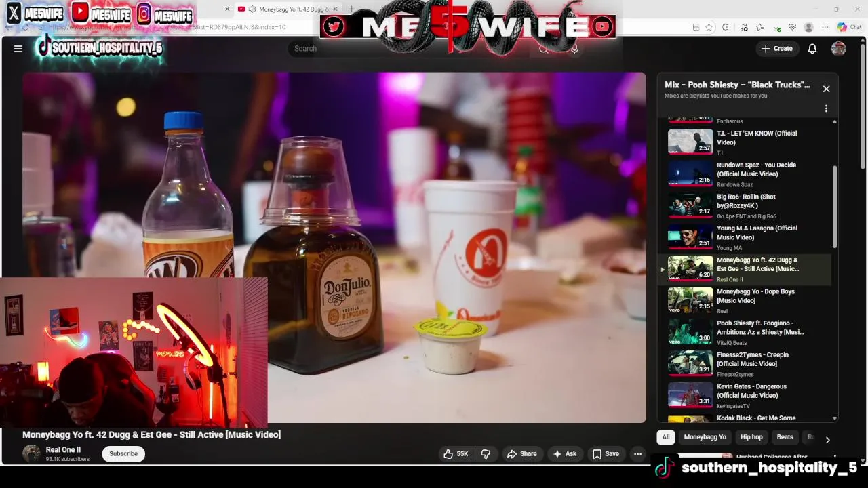Play Young M.A Lasagna thumbnail
Image resolution: width=868 pixels, height=488 pixels.
click(x=690, y=237)
